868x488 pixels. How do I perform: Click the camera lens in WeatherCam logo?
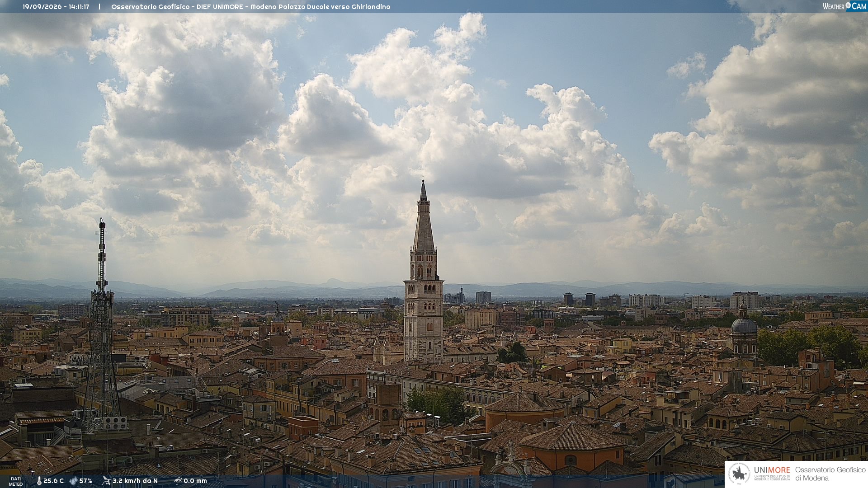coord(848,5)
